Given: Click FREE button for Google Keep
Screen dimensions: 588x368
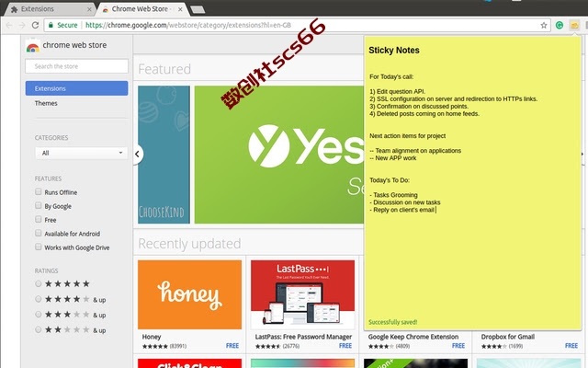Looking at the screenshot, I should click(x=458, y=346).
